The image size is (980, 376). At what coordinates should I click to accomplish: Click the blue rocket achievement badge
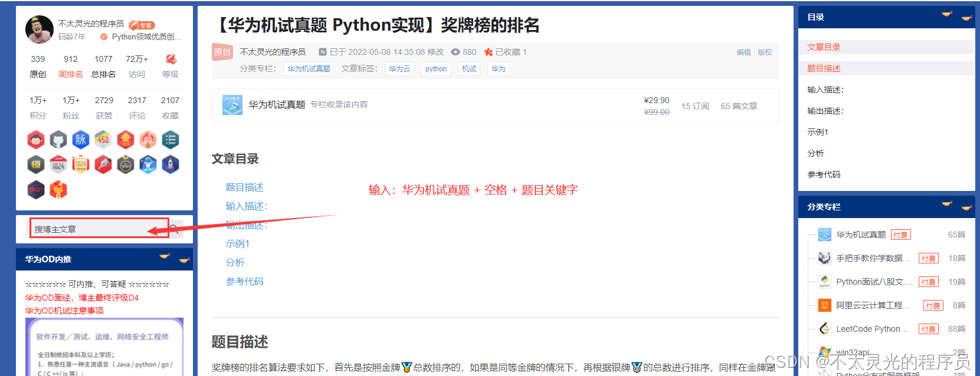[x=171, y=164]
